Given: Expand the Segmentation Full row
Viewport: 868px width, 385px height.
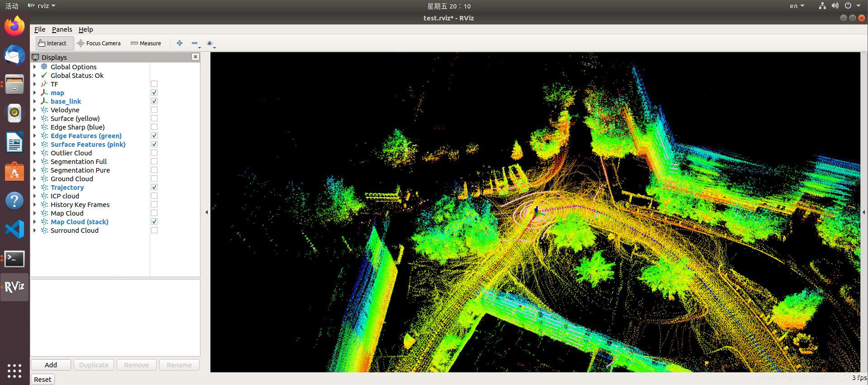Looking at the screenshot, I should coord(34,161).
